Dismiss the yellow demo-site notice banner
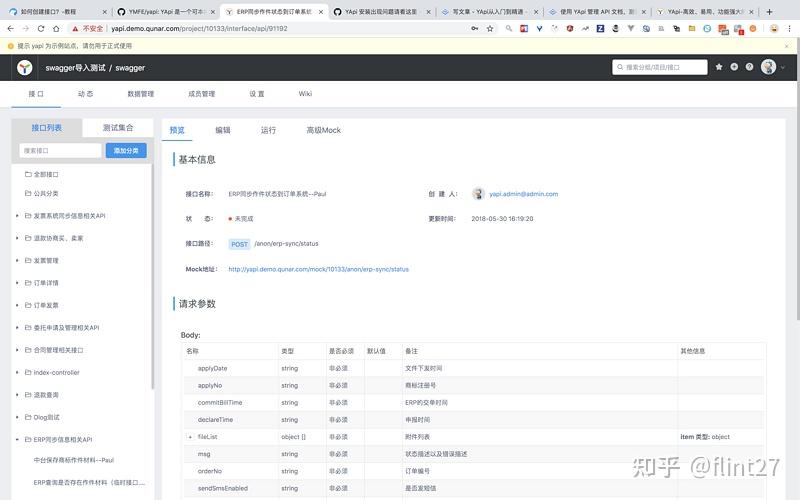This screenshot has width=800, height=500. tap(786, 46)
